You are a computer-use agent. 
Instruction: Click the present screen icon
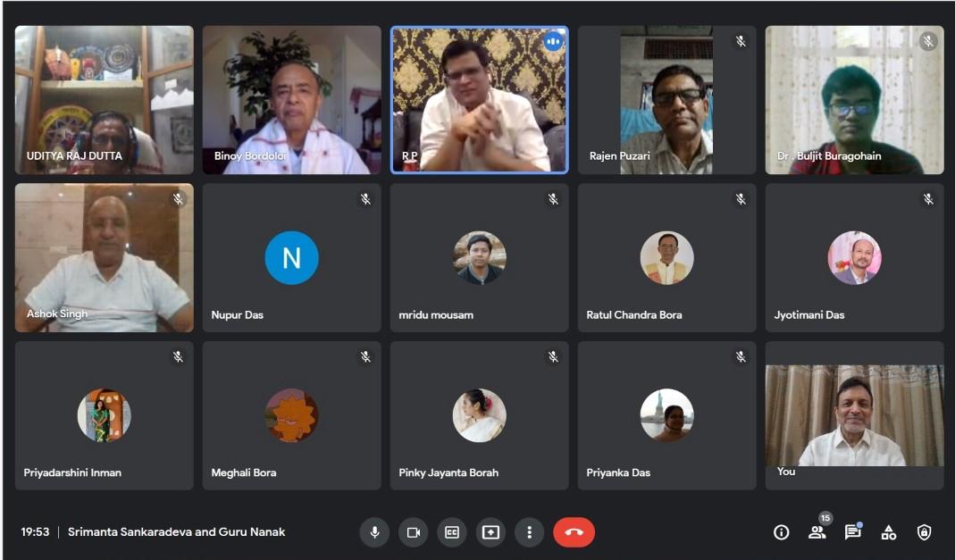pyautogui.click(x=490, y=532)
